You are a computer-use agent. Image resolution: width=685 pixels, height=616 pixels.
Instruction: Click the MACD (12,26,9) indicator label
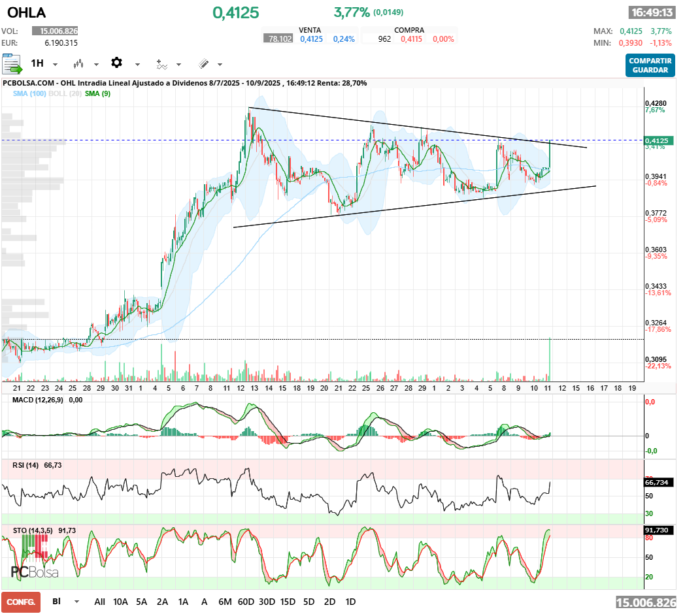coord(37,400)
